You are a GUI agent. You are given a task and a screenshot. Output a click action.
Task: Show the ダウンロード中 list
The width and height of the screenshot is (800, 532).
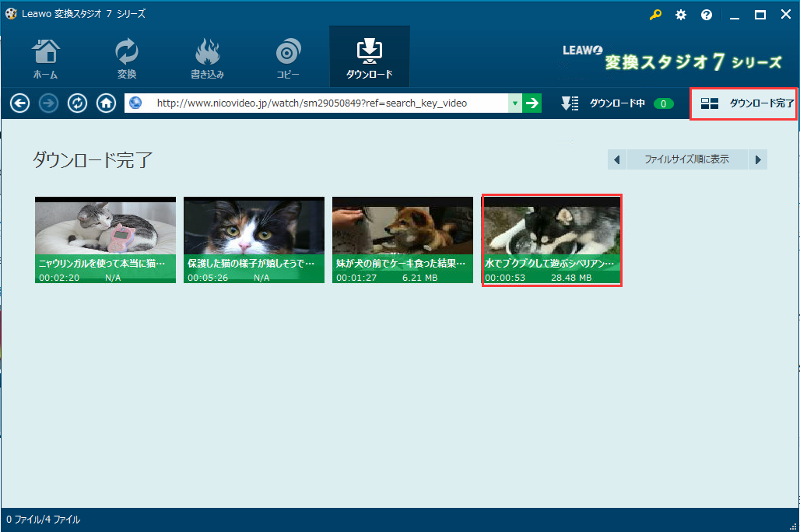tap(616, 103)
